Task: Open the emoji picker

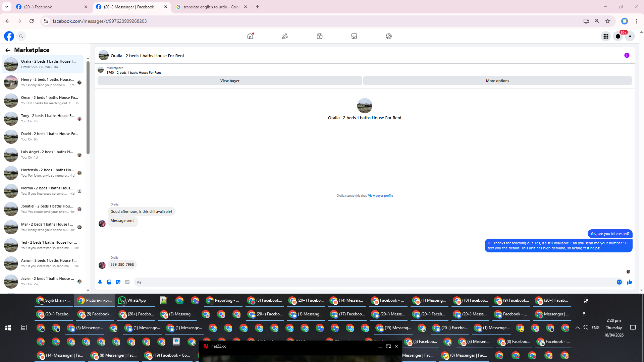Action: 620,282
